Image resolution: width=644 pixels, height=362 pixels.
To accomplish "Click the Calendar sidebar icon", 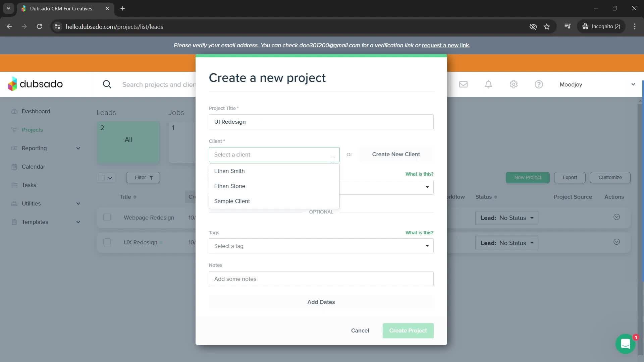I will tap(14, 167).
